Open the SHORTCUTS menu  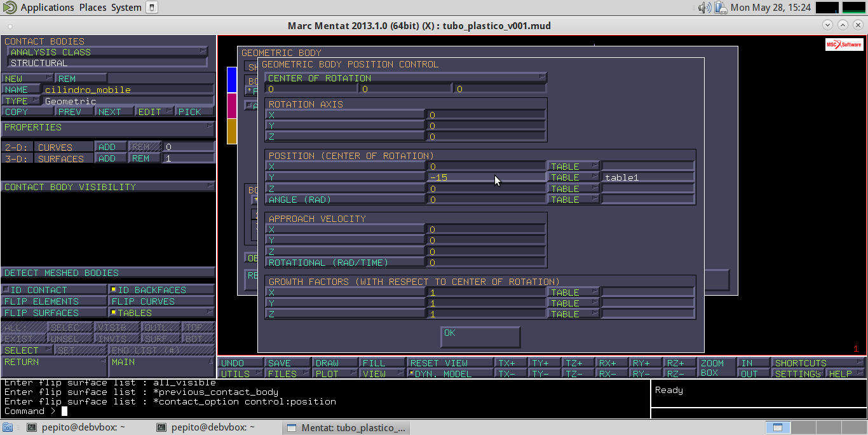[x=818, y=363]
